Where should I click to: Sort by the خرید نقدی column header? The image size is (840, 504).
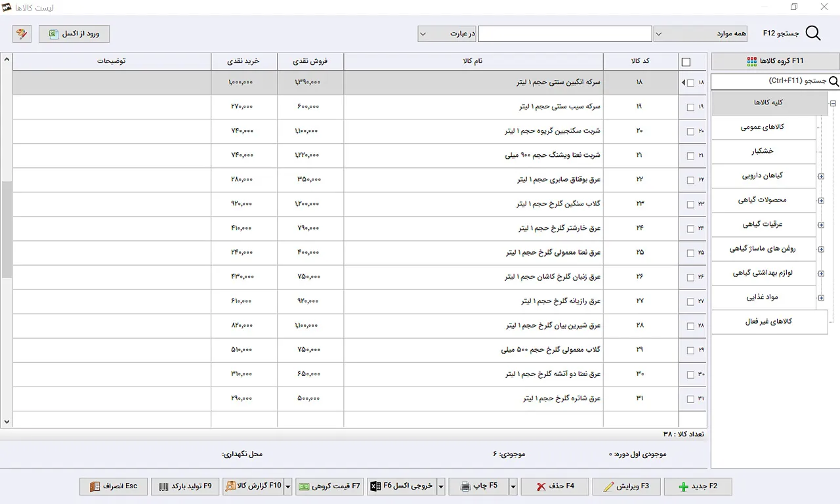tap(244, 61)
